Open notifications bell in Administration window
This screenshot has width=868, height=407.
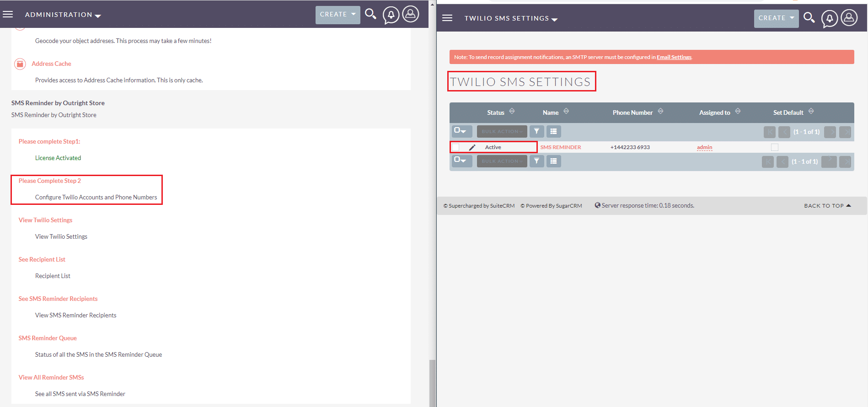(x=391, y=15)
